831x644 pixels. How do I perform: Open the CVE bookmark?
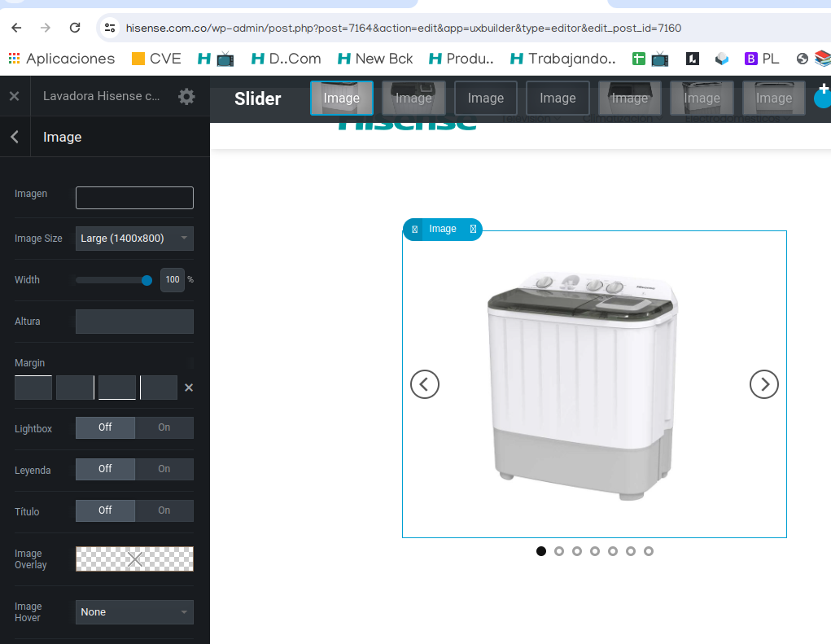(x=156, y=59)
